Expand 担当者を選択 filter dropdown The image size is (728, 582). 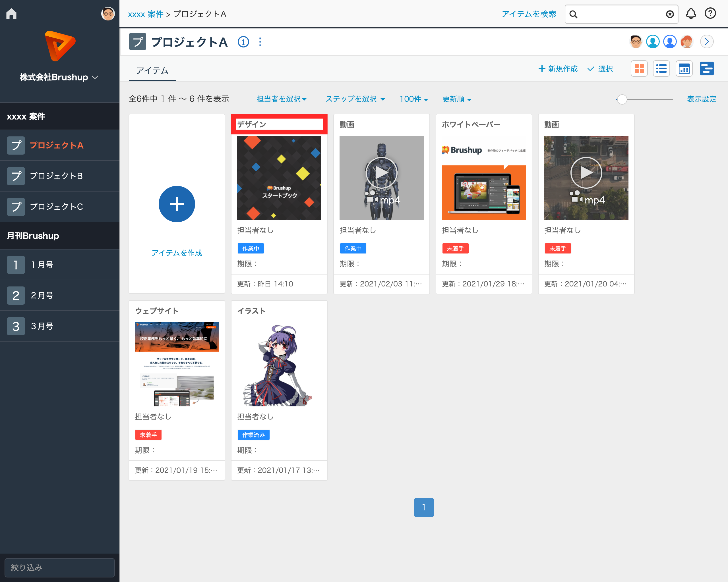pos(281,99)
